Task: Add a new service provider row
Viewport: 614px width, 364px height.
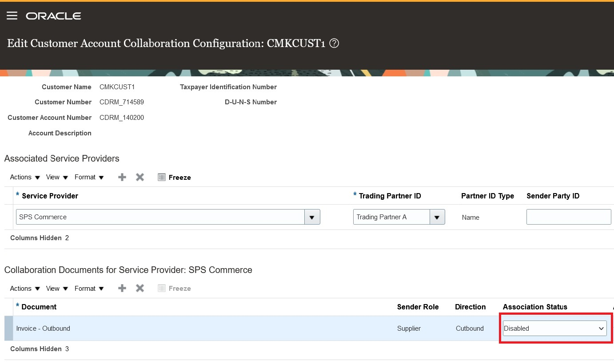Action: (122, 177)
